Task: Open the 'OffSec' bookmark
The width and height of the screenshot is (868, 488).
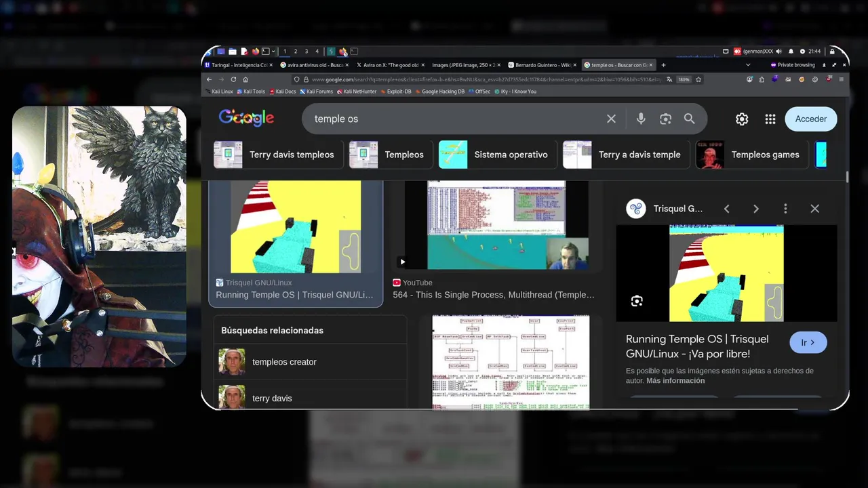Action: (479, 91)
